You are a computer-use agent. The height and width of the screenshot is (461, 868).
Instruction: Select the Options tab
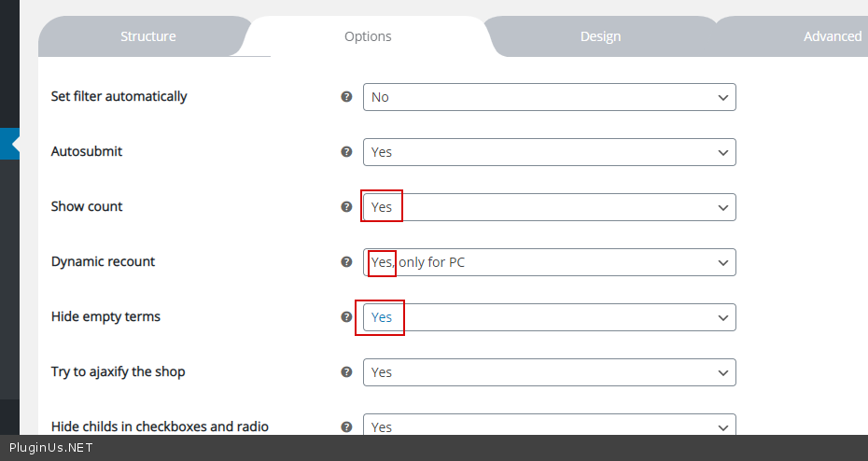click(x=368, y=36)
